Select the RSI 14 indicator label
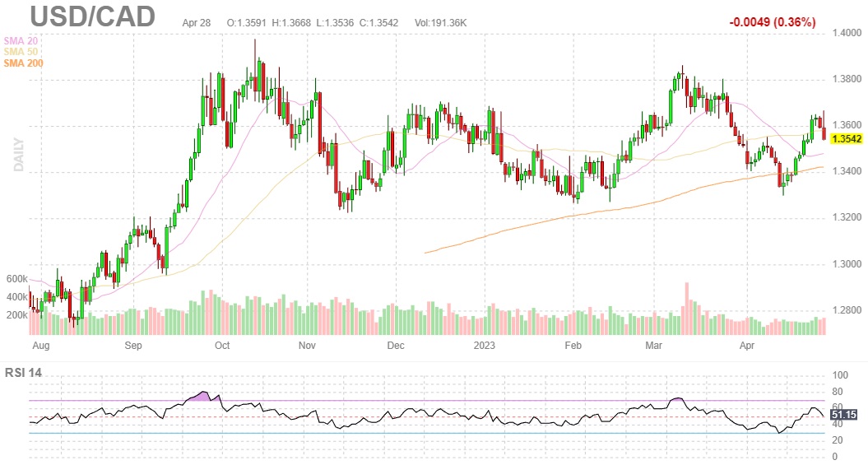This screenshot has width=868, height=465. (x=23, y=373)
